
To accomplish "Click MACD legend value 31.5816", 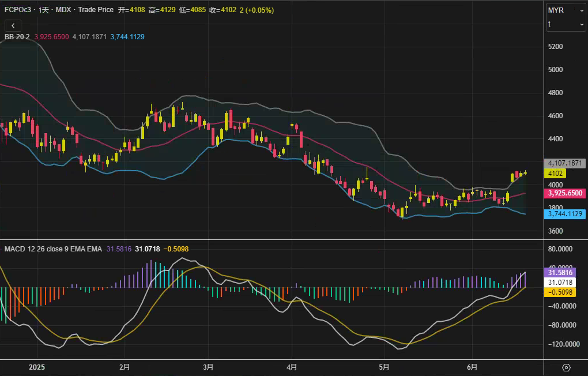I will pyautogui.click(x=119, y=249).
